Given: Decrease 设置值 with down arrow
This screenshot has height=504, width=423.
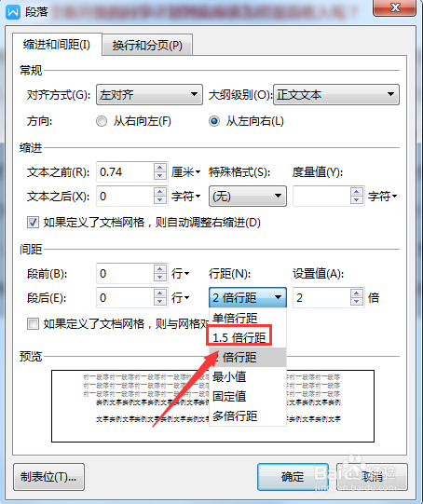Looking at the screenshot, I should (x=356, y=302).
